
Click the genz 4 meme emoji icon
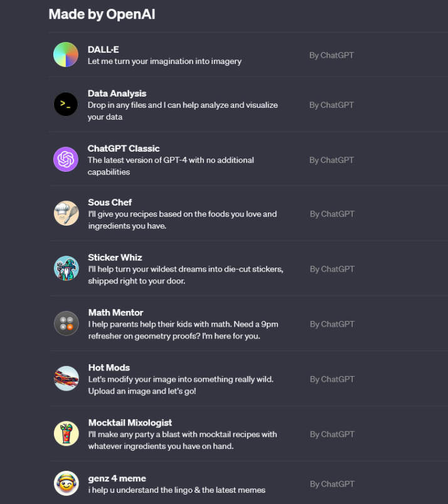point(66,483)
